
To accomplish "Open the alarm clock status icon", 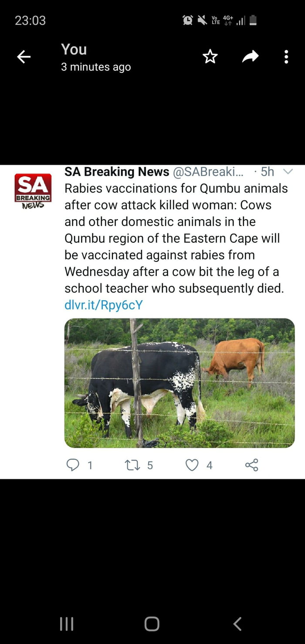I will coord(187,20).
